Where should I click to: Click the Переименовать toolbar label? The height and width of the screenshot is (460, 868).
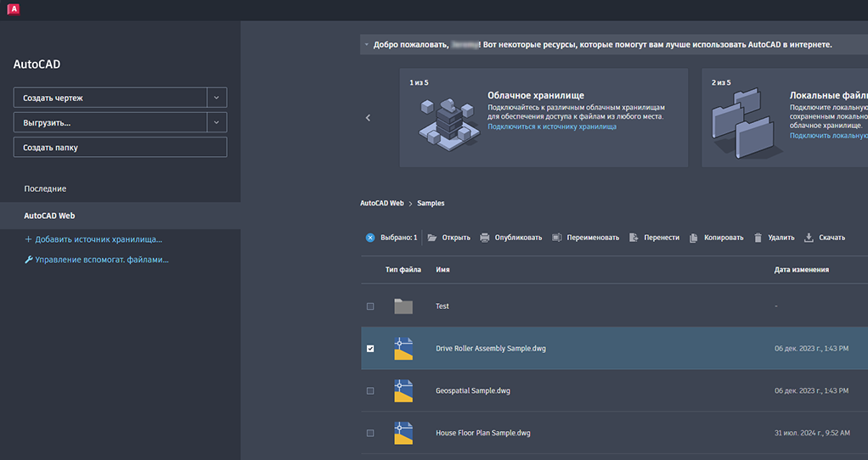point(593,238)
